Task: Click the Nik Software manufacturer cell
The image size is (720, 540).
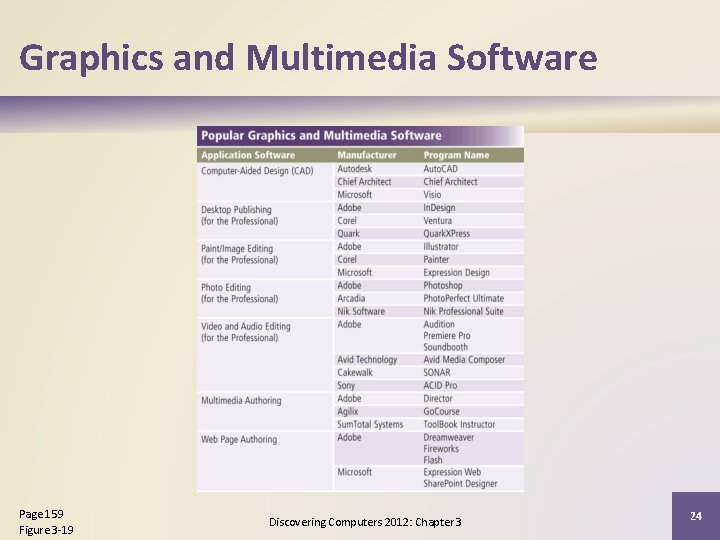Action: coord(361,311)
